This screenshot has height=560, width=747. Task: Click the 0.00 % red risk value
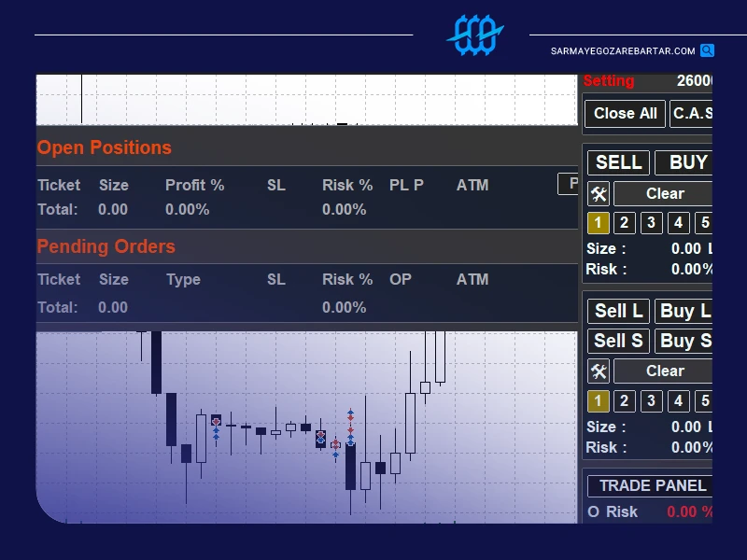coord(689,511)
